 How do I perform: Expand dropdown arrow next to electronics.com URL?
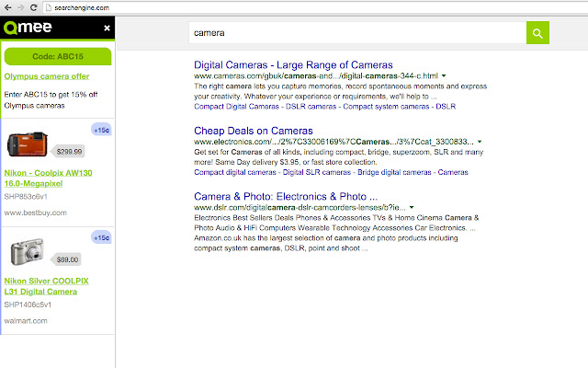click(x=480, y=143)
